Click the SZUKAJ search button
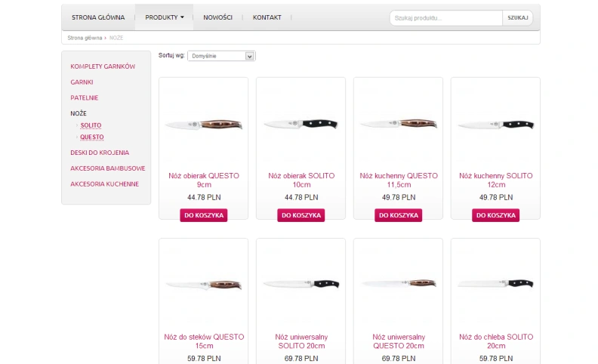Image resolution: width=598 pixels, height=364 pixels. coord(517,18)
